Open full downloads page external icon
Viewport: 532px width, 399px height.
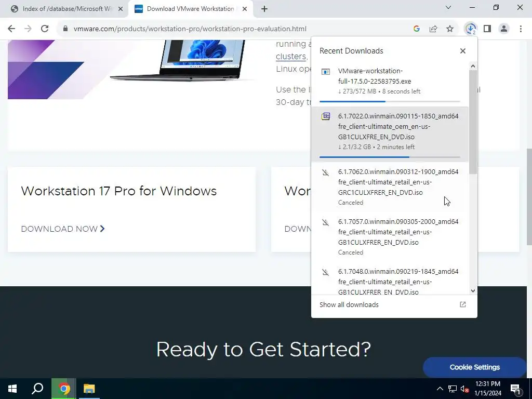click(x=463, y=304)
